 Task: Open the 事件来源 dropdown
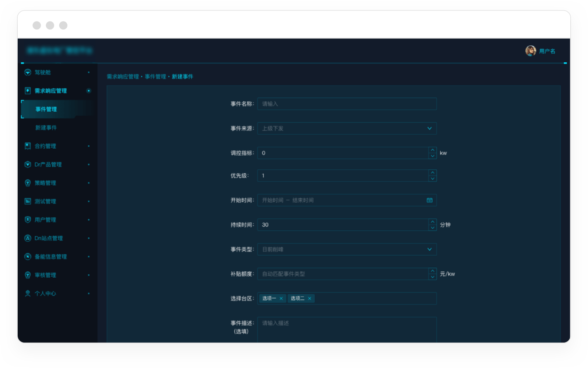pos(347,128)
